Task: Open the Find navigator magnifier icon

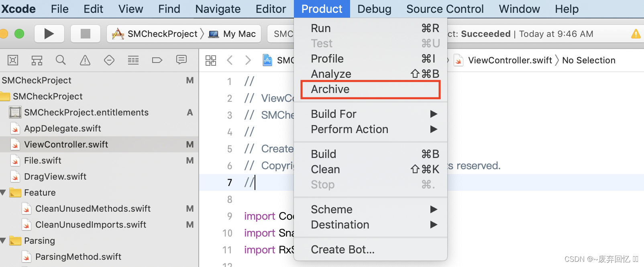Action: [x=61, y=61]
